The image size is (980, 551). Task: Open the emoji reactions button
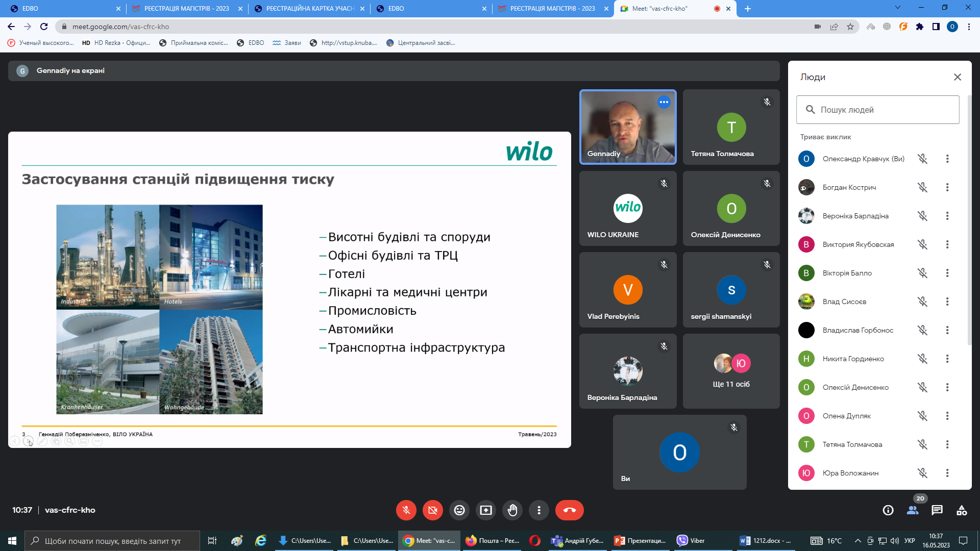coord(459,510)
